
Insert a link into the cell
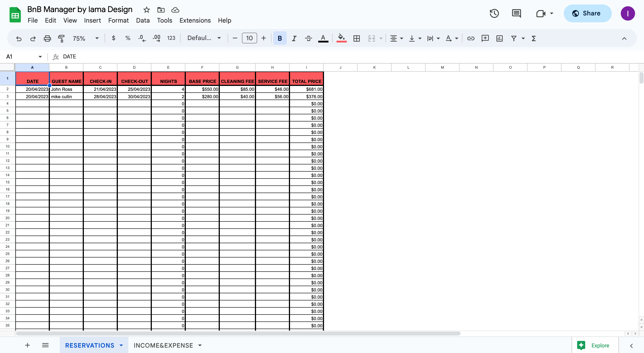(471, 38)
